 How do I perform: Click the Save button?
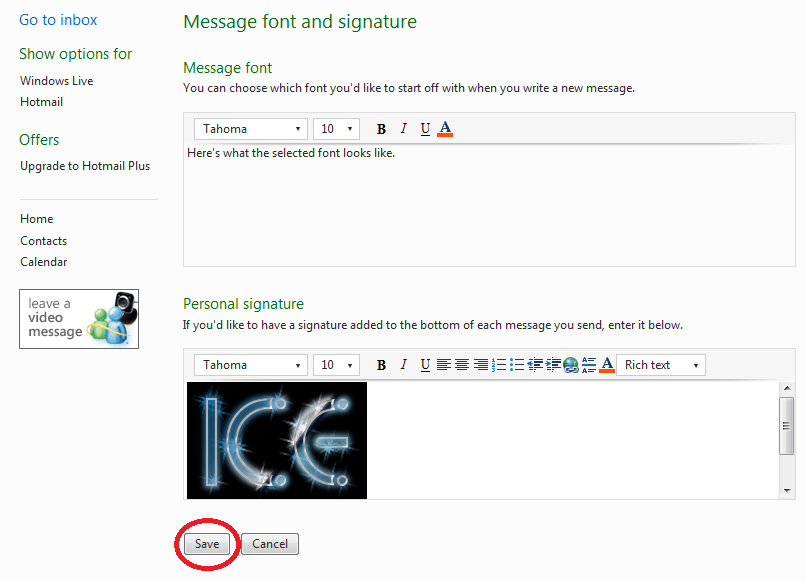tap(207, 544)
